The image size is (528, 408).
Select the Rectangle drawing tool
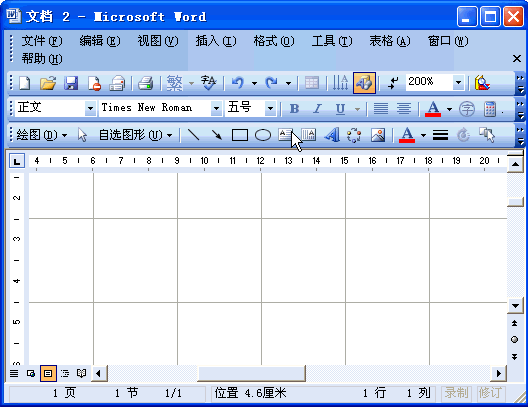pos(240,135)
